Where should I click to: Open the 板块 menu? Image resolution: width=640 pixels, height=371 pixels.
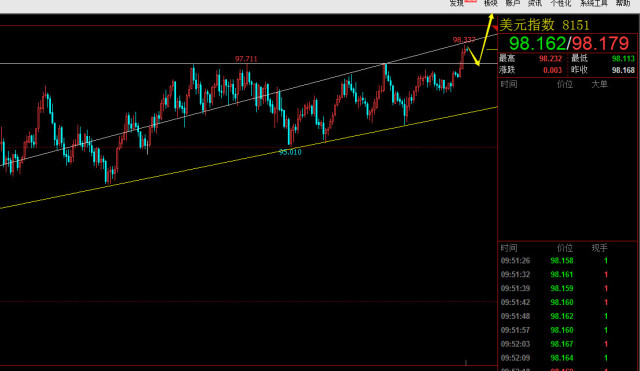click(491, 3)
